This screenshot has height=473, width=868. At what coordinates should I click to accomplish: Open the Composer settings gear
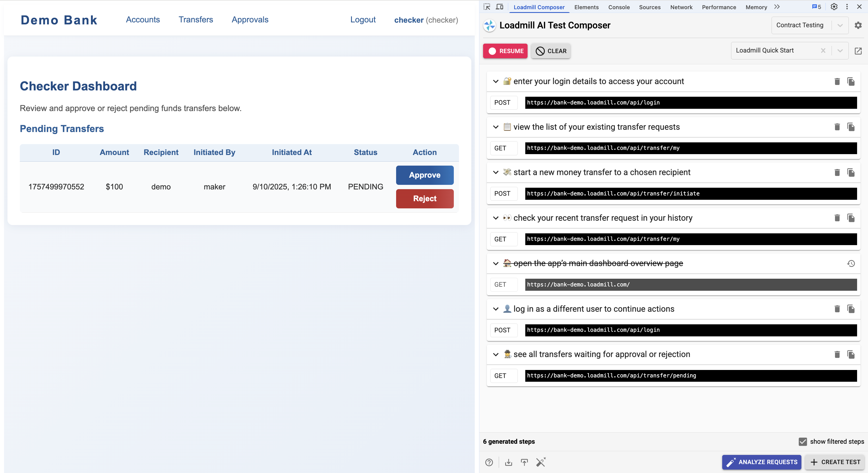858,25
